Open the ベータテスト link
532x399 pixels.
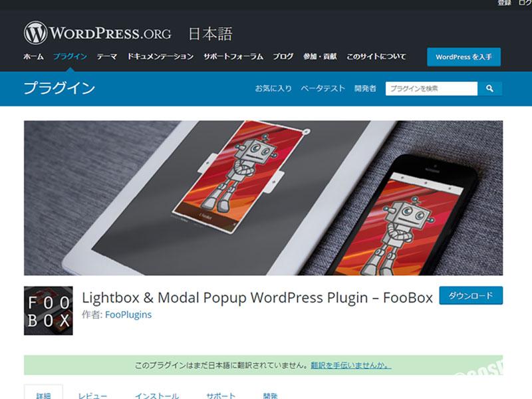coord(323,88)
